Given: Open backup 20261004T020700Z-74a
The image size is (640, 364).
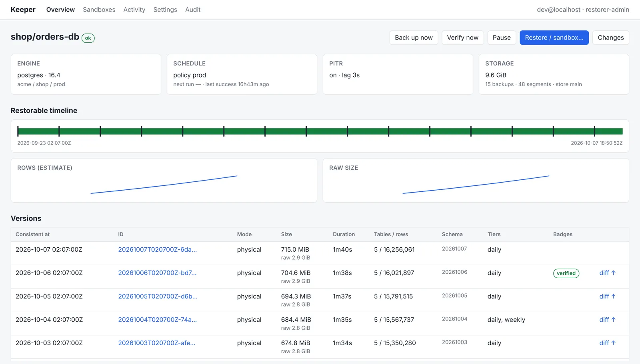Looking at the screenshot, I should (157, 320).
